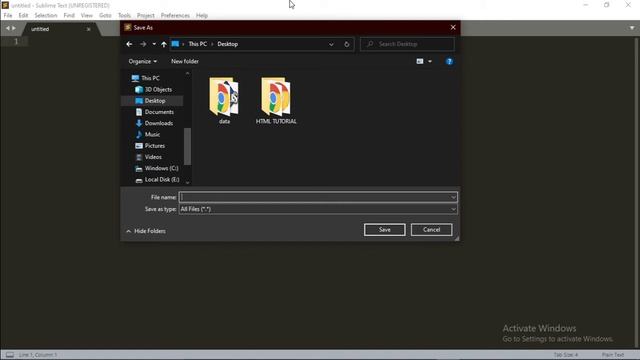Open the Edit menu in Sublime Text

tap(23, 16)
